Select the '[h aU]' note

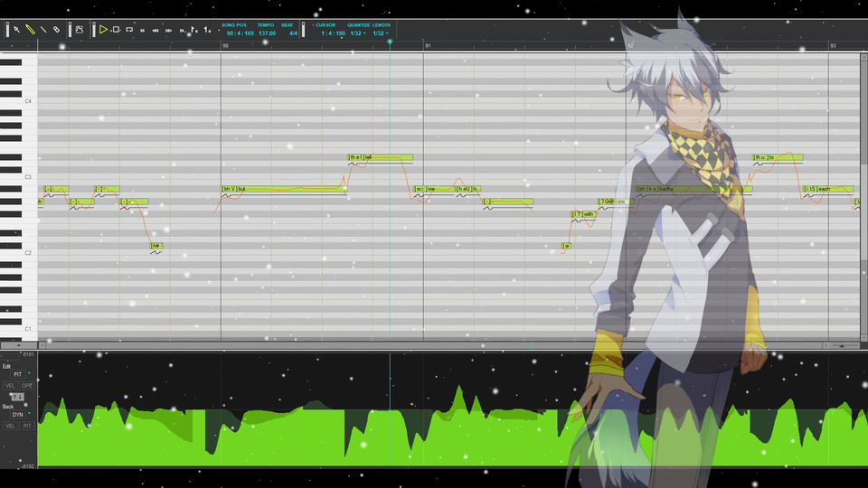click(467, 189)
